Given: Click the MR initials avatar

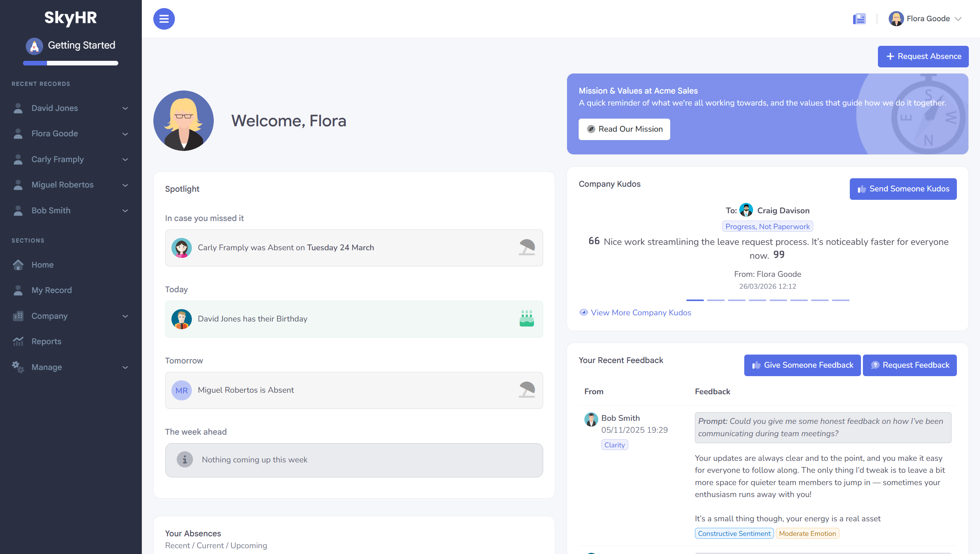Looking at the screenshot, I should (x=181, y=390).
